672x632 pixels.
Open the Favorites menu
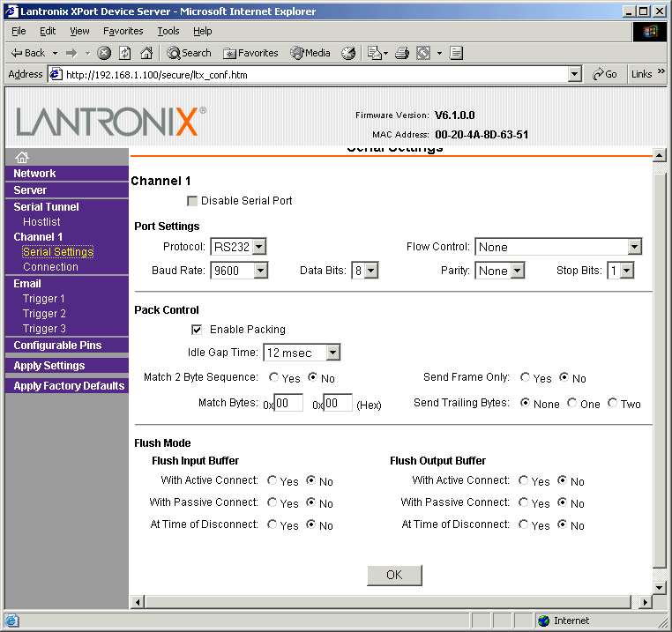point(123,31)
